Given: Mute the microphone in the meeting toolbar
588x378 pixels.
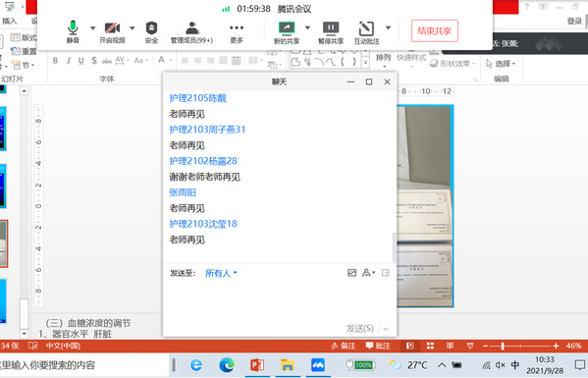Looking at the screenshot, I should coord(73,31).
